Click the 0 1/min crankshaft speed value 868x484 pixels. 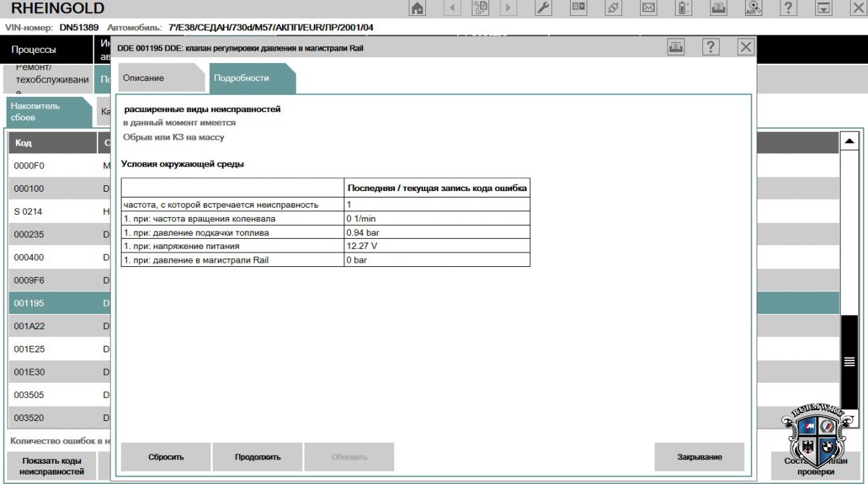tap(361, 218)
